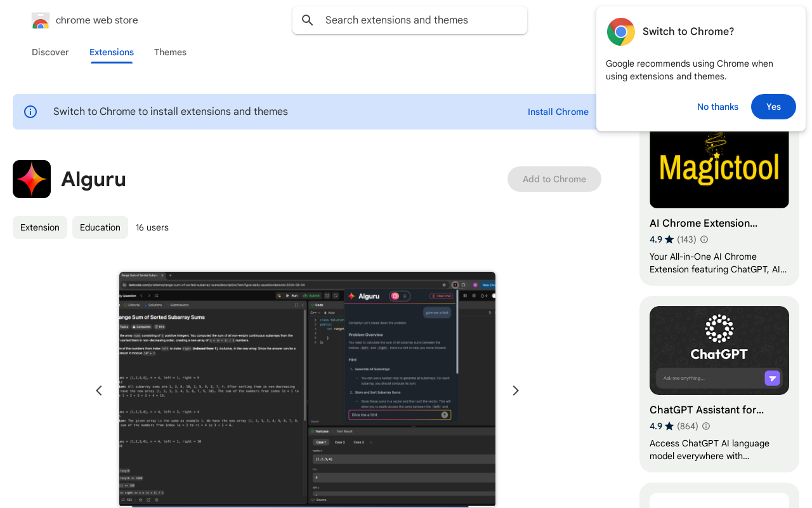This screenshot has height=508, width=812.
Task: Click the Chrome Web Store logo
Action: click(x=40, y=20)
